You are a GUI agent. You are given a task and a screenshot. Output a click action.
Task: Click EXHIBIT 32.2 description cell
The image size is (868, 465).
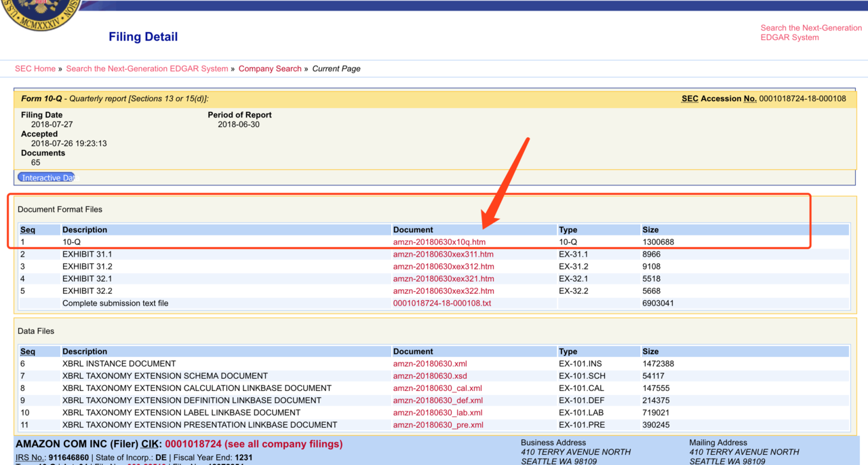(87, 291)
